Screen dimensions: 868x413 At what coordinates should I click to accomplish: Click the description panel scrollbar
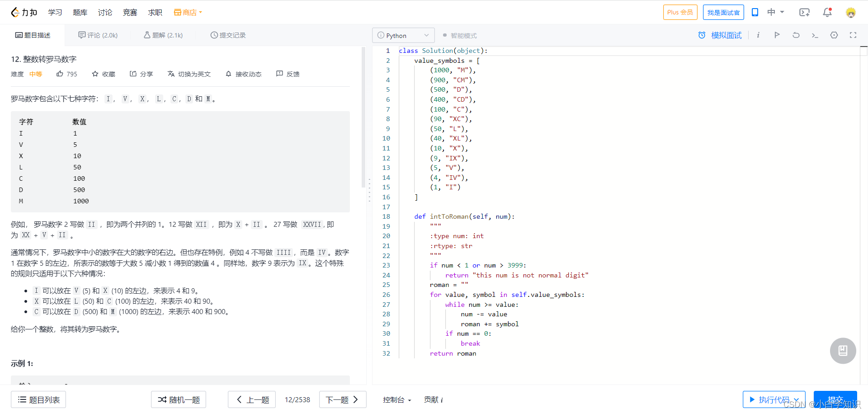click(x=363, y=117)
